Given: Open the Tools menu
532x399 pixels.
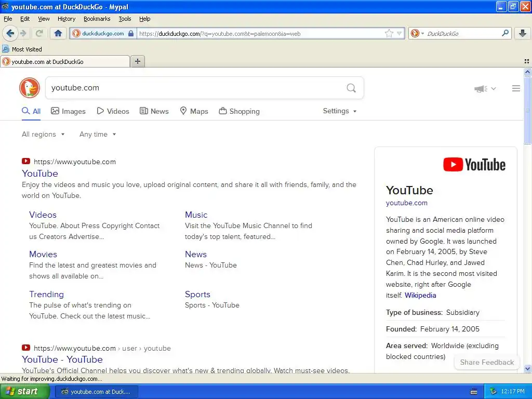Looking at the screenshot, I should pos(125,19).
